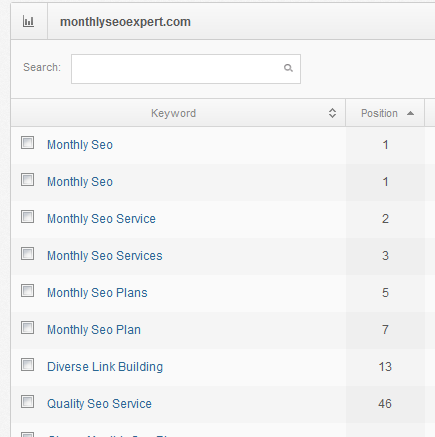Check the Monthly Seo Plan row checkbox
This screenshot has width=435, height=437.
pyautogui.click(x=27, y=328)
